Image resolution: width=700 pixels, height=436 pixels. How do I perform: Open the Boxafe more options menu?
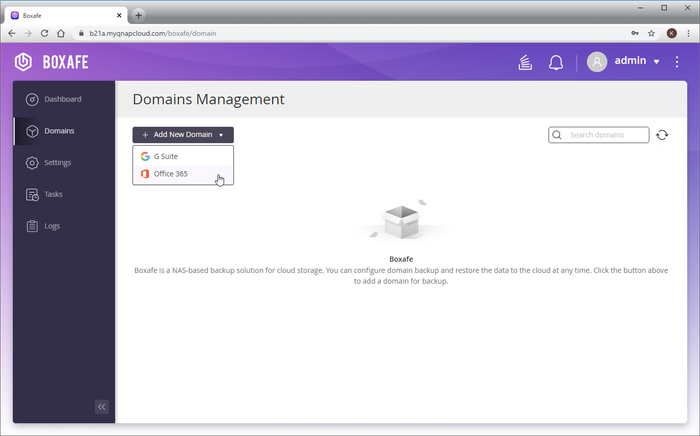pos(677,62)
